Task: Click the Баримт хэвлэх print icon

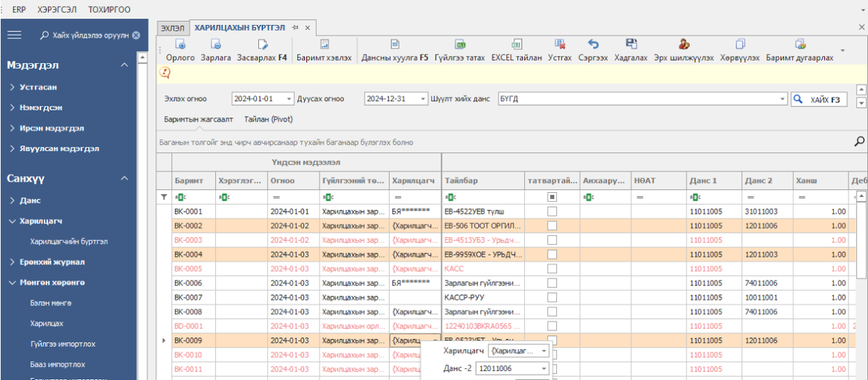Action: tap(324, 45)
